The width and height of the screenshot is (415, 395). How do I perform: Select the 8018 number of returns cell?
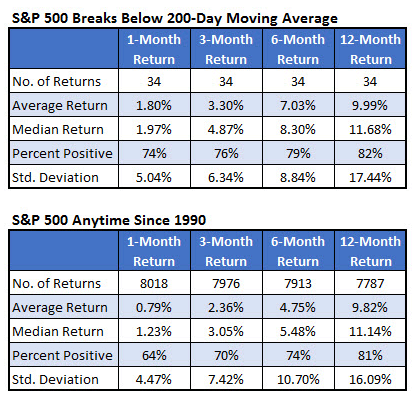pyautogui.click(x=154, y=283)
